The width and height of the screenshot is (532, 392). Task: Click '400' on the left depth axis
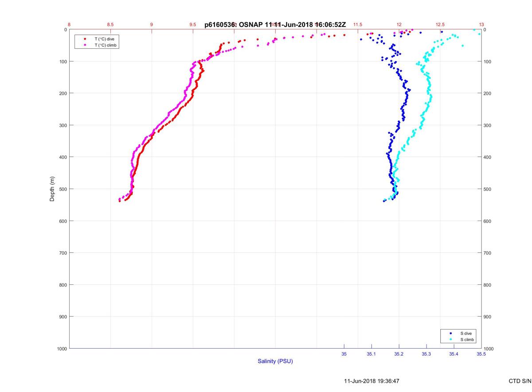63,157
